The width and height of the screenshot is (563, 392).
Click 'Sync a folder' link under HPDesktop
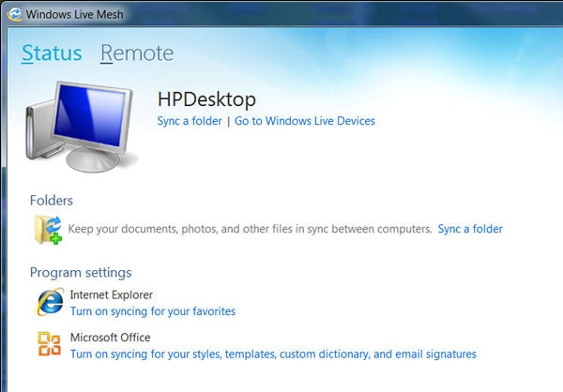pos(190,121)
